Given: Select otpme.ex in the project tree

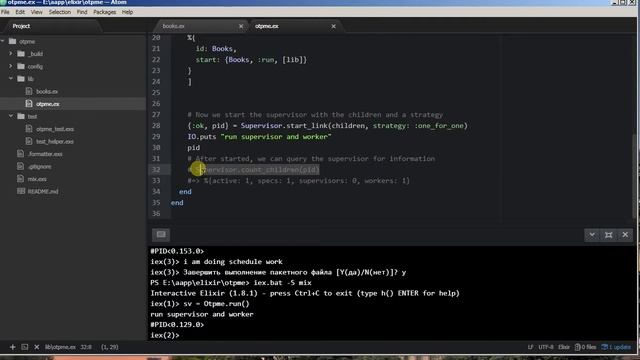Looking at the screenshot, I should point(47,104).
